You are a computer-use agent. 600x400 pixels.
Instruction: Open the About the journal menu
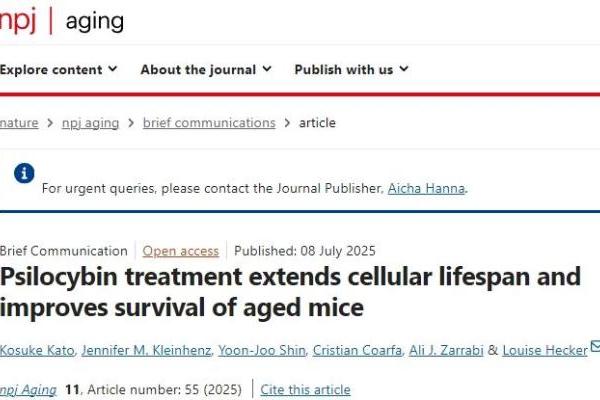point(205,70)
